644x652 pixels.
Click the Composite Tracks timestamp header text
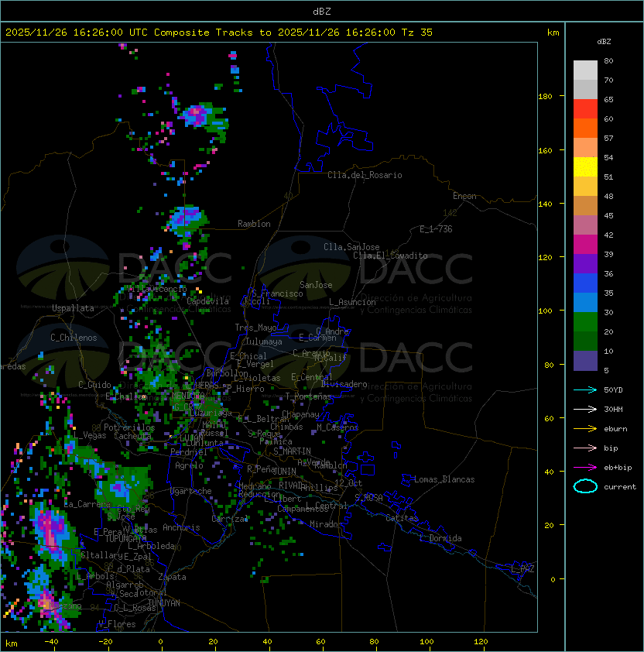[219, 33]
